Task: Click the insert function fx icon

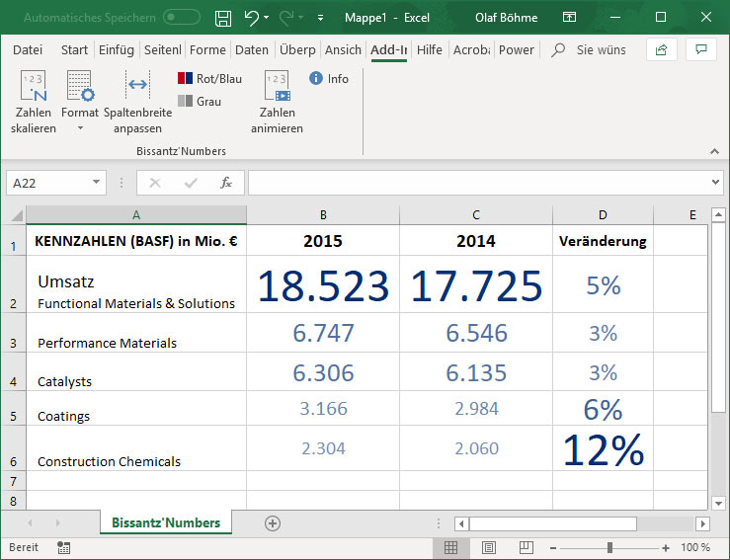Action: click(226, 183)
